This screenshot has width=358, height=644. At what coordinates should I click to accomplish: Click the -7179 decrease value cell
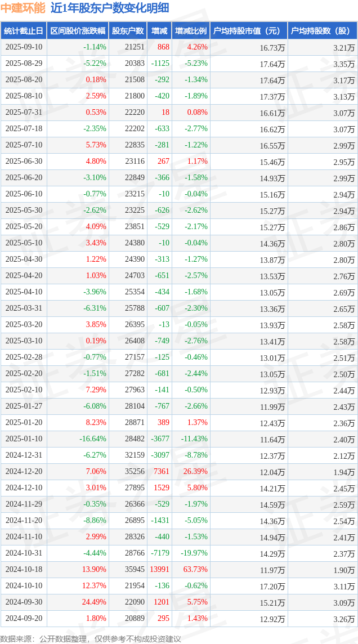[160, 553]
